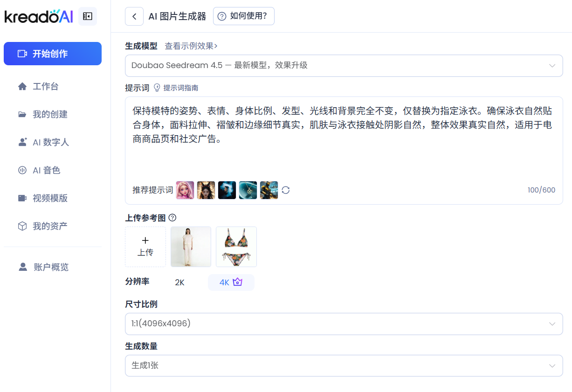Click the 如何使用? help button

pyautogui.click(x=243, y=16)
